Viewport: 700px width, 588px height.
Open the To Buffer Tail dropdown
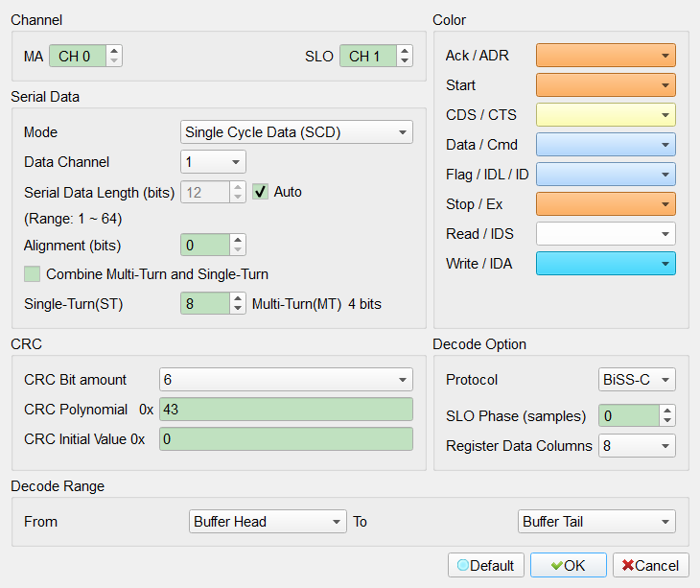[x=596, y=522]
